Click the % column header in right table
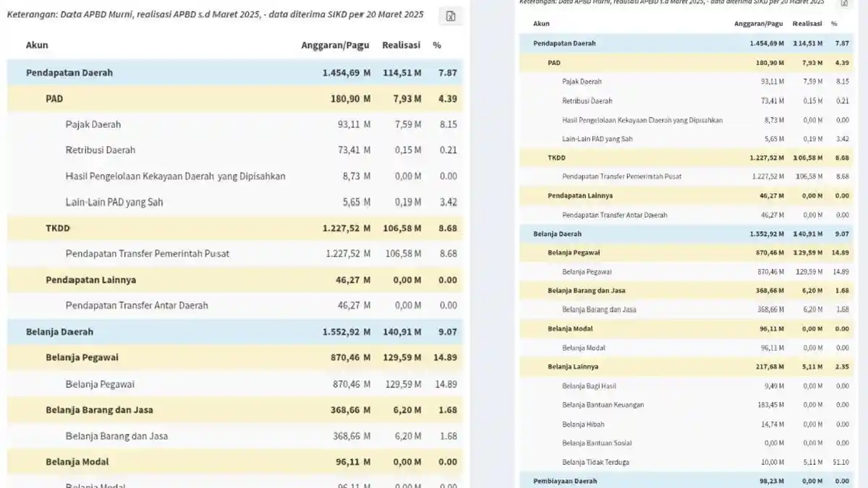 point(834,24)
